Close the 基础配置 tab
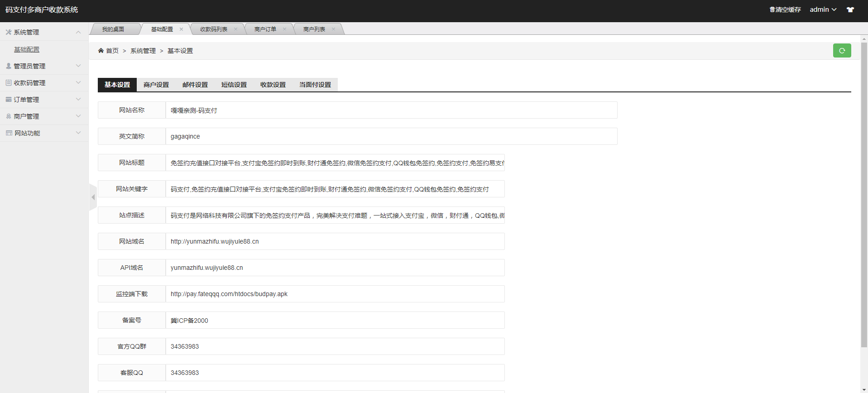The height and width of the screenshot is (393, 868). click(182, 29)
